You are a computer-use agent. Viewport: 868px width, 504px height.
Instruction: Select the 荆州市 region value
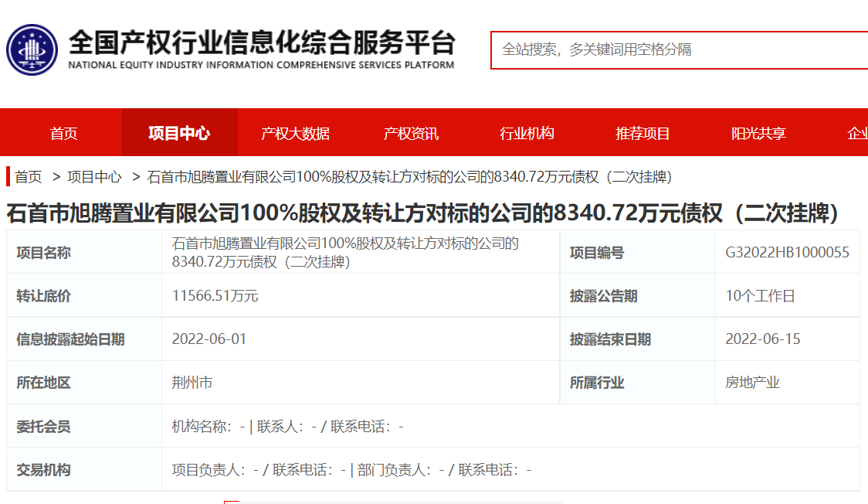pos(192,383)
